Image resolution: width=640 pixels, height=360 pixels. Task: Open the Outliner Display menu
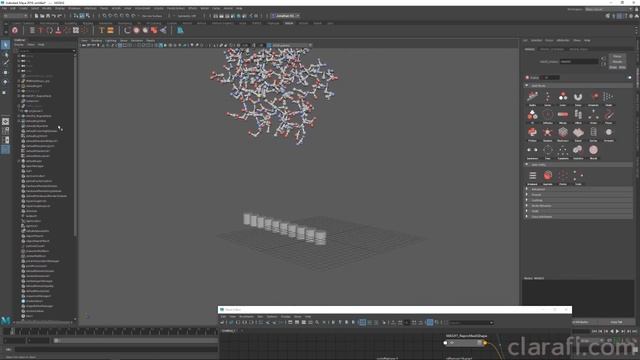pyautogui.click(x=19, y=44)
